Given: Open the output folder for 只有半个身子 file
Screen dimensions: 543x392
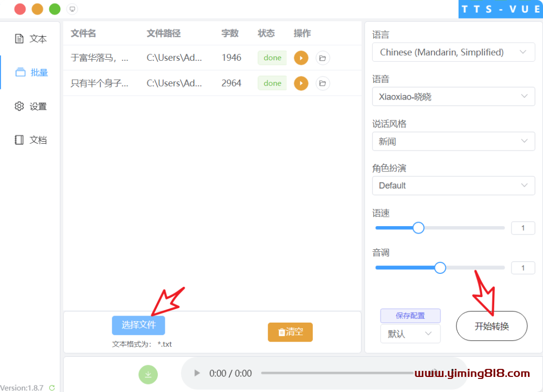Looking at the screenshot, I should tap(322, 83).
